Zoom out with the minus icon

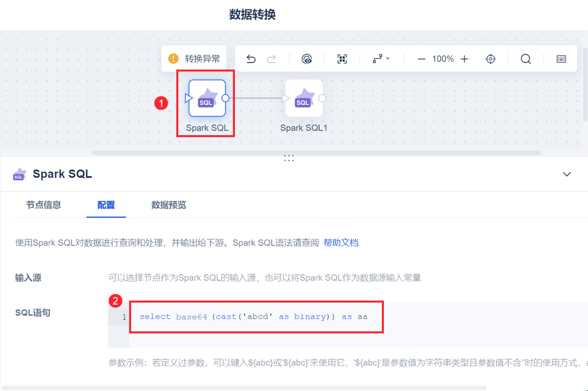(x=422, y=59)
